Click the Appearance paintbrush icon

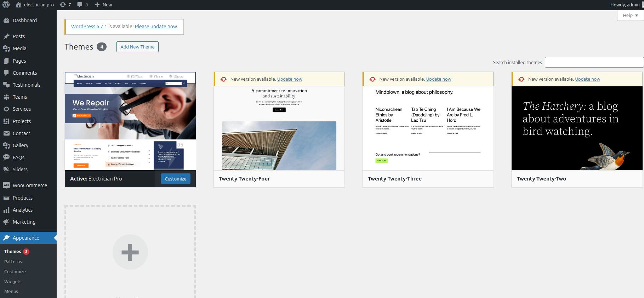click(x=6, y=238)
